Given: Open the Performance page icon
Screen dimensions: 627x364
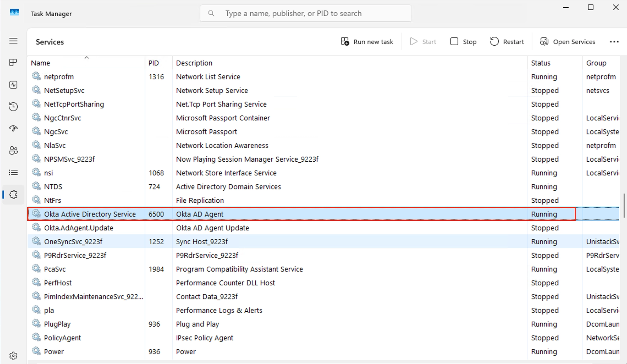Looking at the screenshot, I should click(x=13, y=85).
